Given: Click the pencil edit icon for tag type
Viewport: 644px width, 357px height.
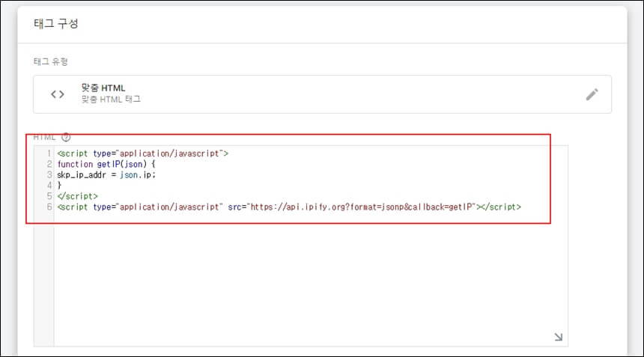Looking at the screenshot, I should click(x=592, y=94).
